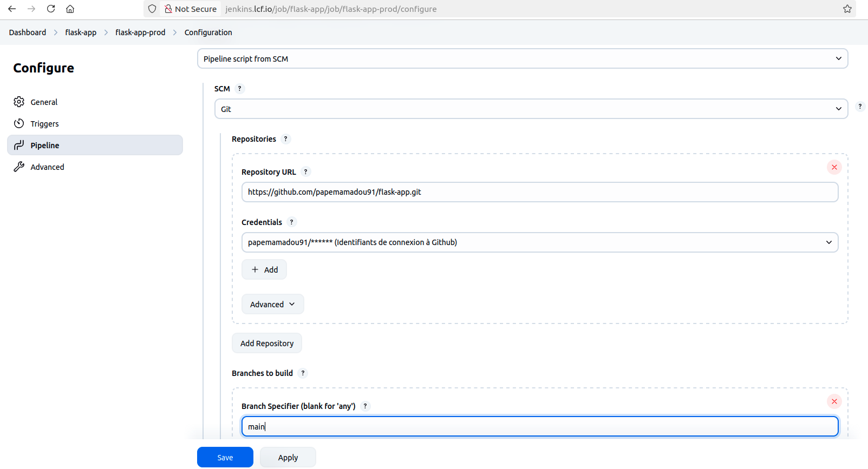Viewport: 868px width, 469px height.
Task: Open the Pipeline script from SCM dropdown
Action: tap(522, 58)
